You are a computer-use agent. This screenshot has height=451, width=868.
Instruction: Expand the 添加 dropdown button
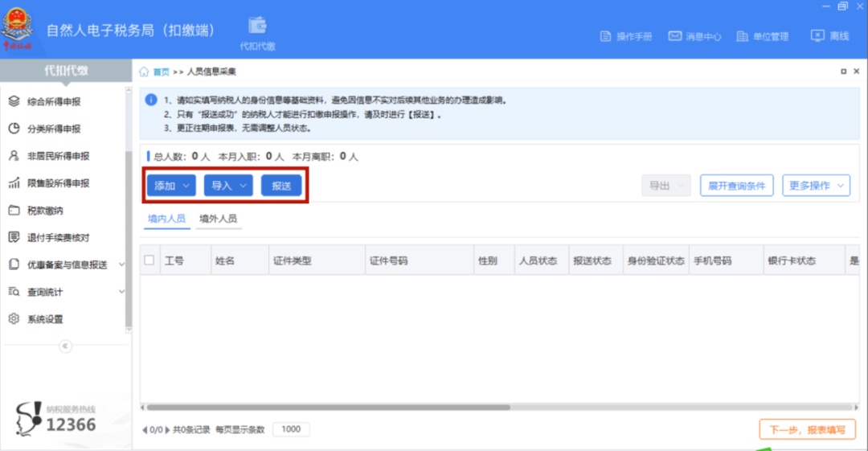tap(171, 186)
